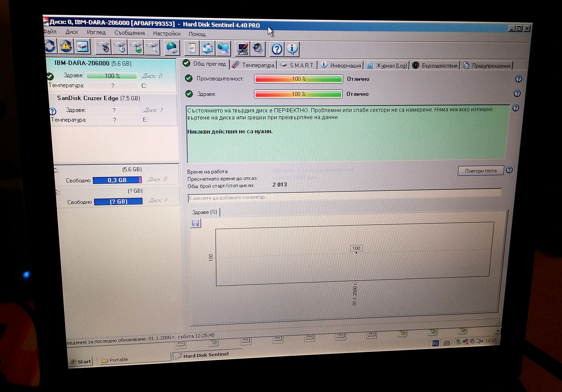Switch to the Бързодействие tab
This screenshot has width=562, height=392.
(x=436, y=66)
